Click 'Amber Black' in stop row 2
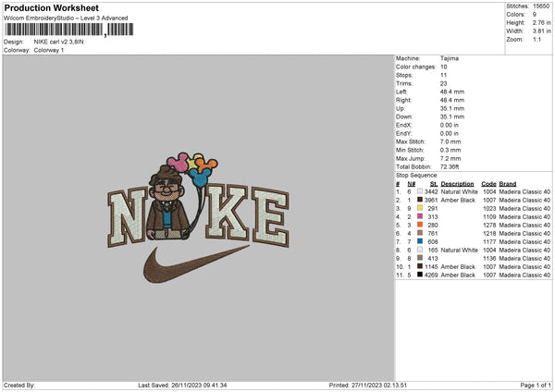 coord(458,201)
